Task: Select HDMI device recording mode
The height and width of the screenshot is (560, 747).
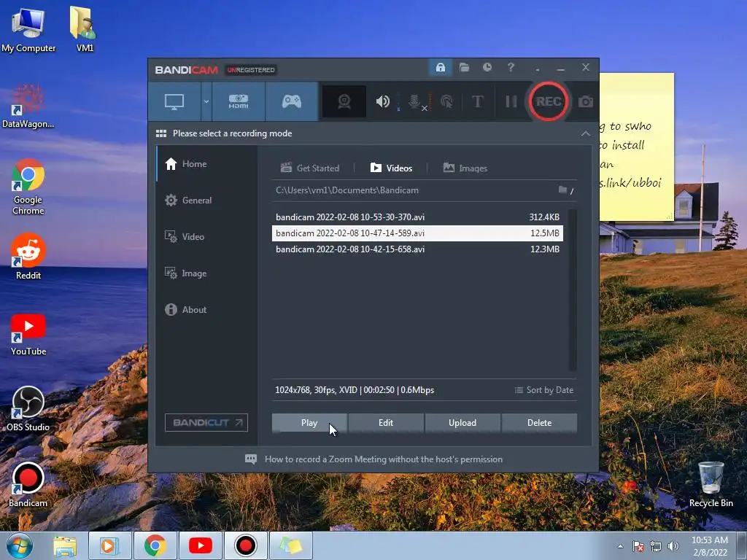Action: coord(239,101)
